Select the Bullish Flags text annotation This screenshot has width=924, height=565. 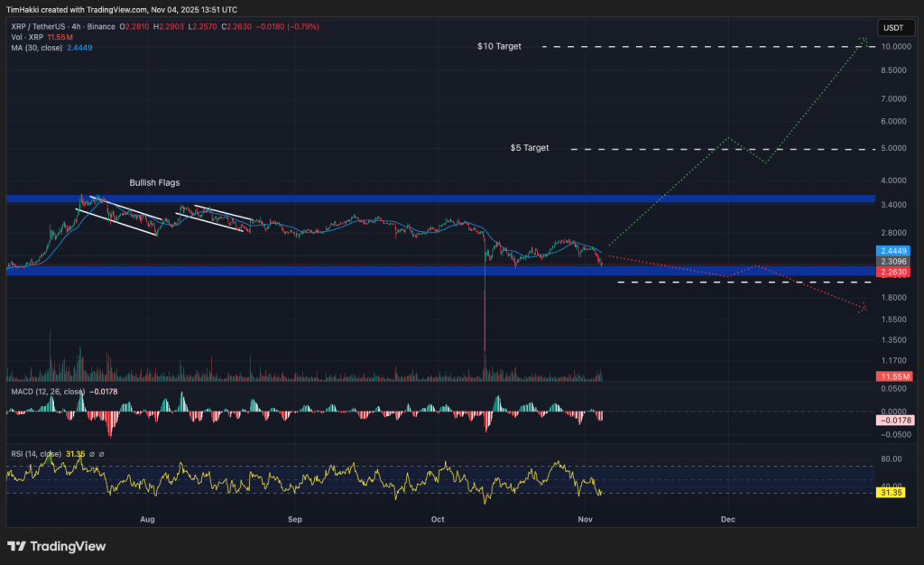pyautogui.click(x=155, y=182)
